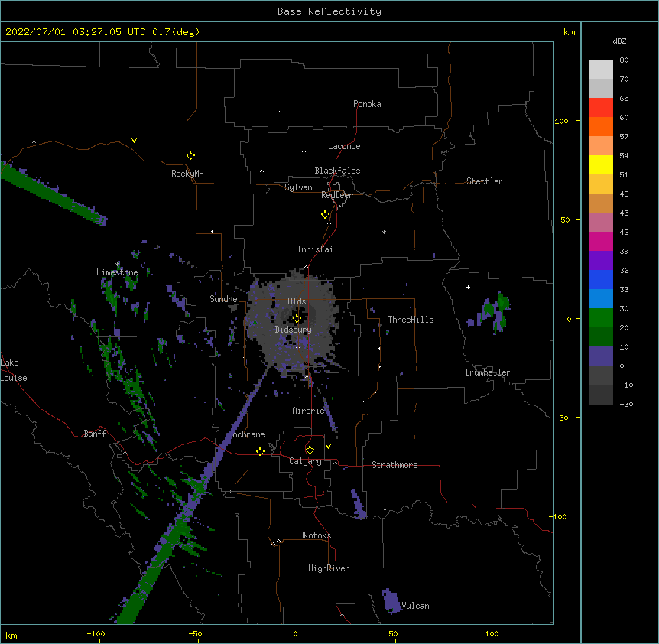Pick the red 60–65 dBZ legend swatch
The height and width of the screenshot is (644, 659).
click(601, 108)
